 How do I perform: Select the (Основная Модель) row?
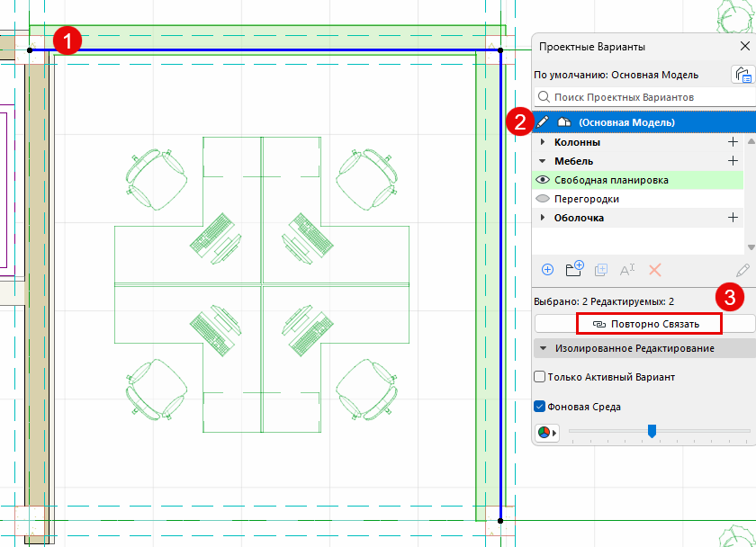pyautogui.click(x=643, y=122)
